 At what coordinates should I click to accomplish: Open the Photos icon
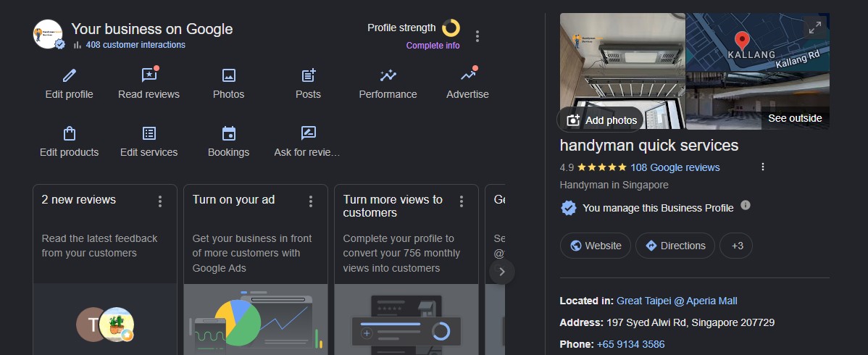(229, 75)
